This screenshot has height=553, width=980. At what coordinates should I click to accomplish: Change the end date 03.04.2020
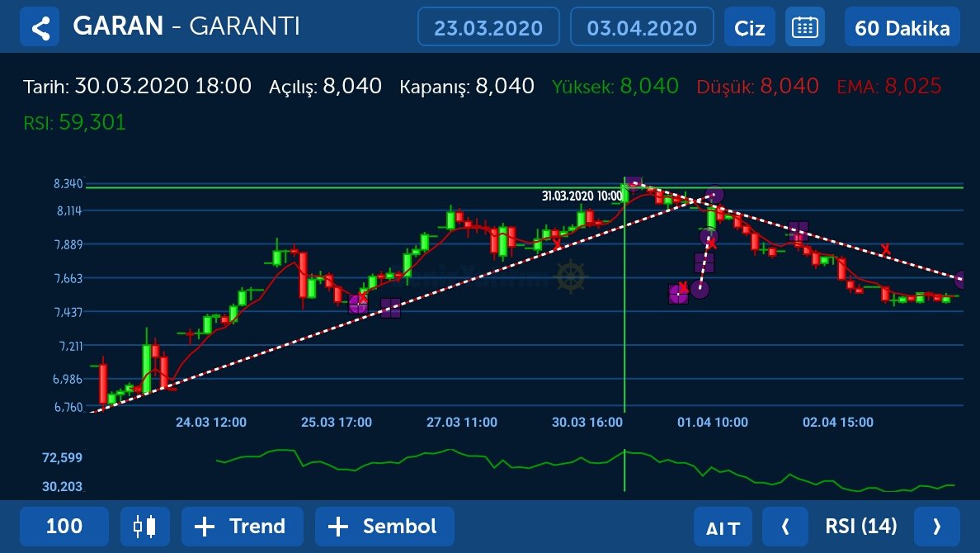pos(642,27)
